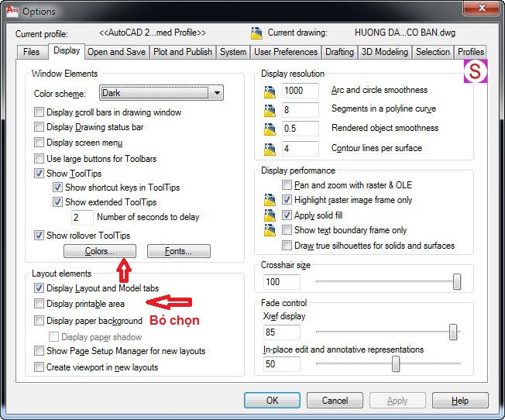Click Arc and circle smoothness field 1000
505x420 pixels.
[301, 91]
